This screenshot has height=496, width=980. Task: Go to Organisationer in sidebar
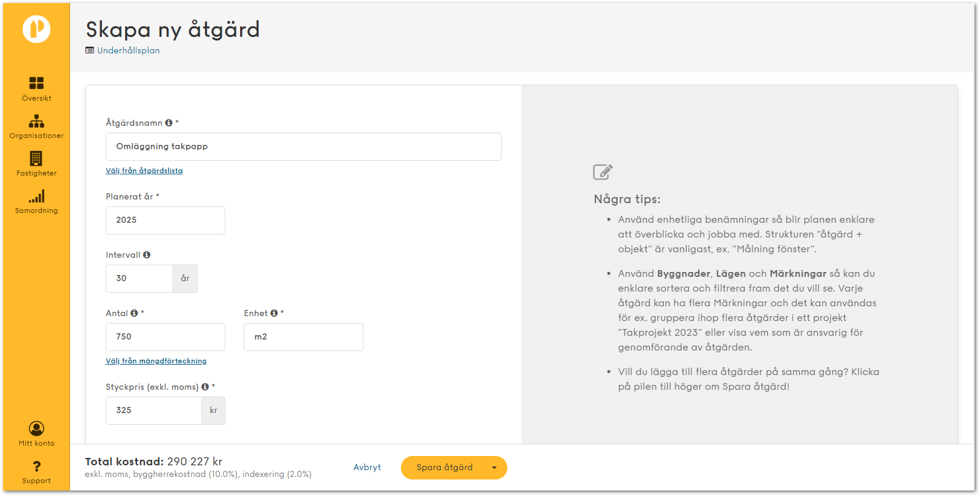(36, 122)
